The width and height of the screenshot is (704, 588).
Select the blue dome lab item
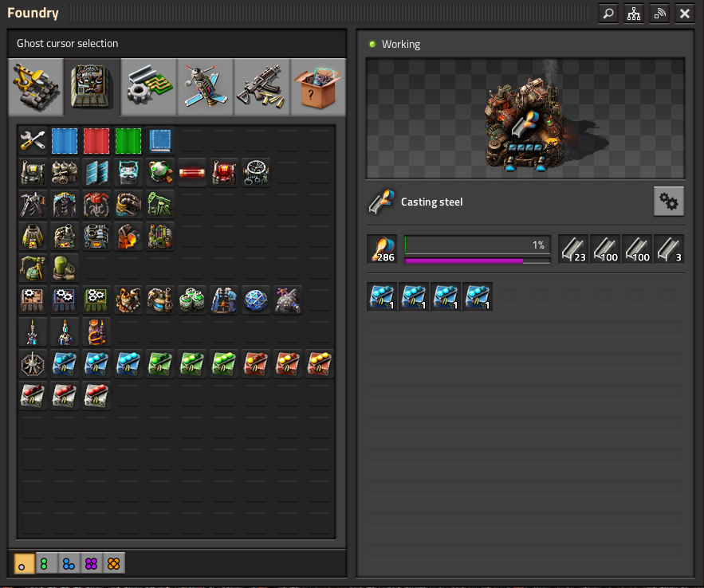point(256,300)
